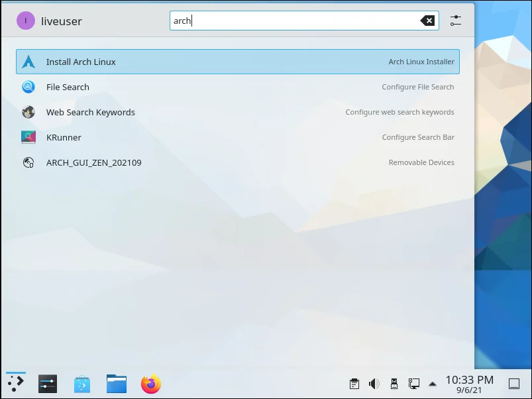Image resolution: width=532 pixels, height=399 pixels.
Task: Launch Install Arch Linux result
Action: pos(237,62)
